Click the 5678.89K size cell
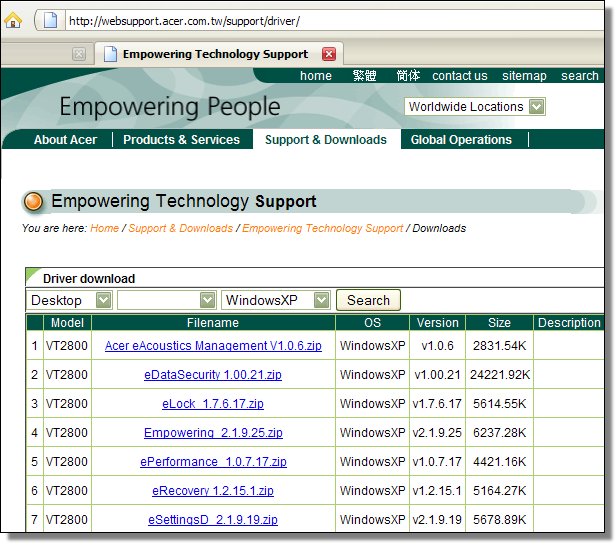Viewport: 615px width, 543px height. point(499,520)
